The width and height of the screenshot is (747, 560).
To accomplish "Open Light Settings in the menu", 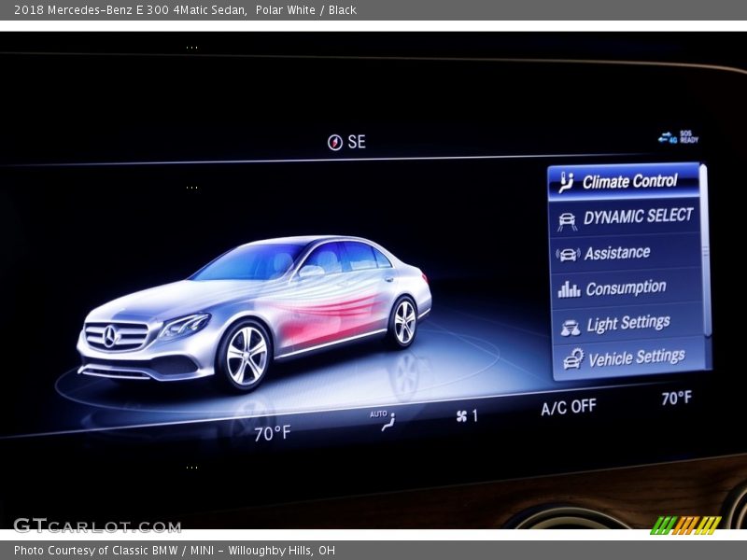I will pyautogui.click(x=627, y=324).
